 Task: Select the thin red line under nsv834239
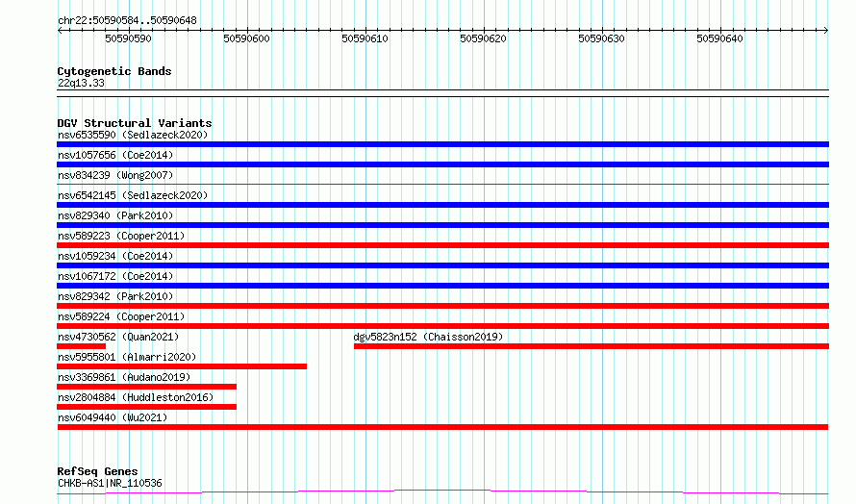point(442,185)
